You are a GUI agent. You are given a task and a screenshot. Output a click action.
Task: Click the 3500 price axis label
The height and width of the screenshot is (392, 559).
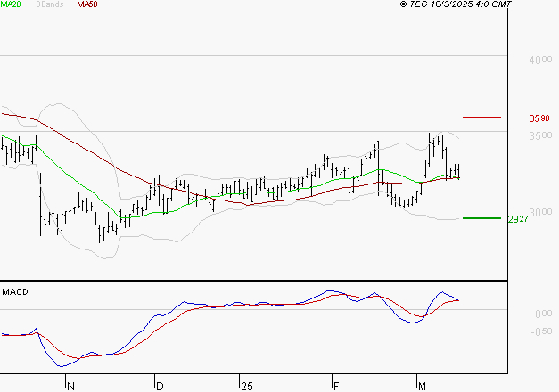(540, 136)
